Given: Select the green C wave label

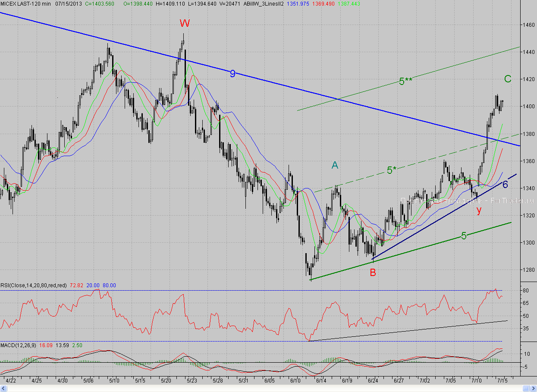Looking at the screenshot, I should [x=508, y=79].
